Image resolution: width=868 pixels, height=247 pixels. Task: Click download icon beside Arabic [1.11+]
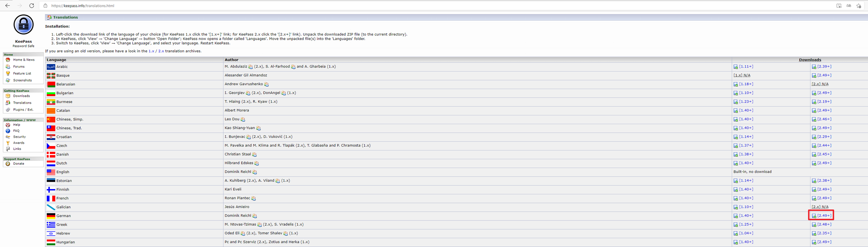[736, 67]
